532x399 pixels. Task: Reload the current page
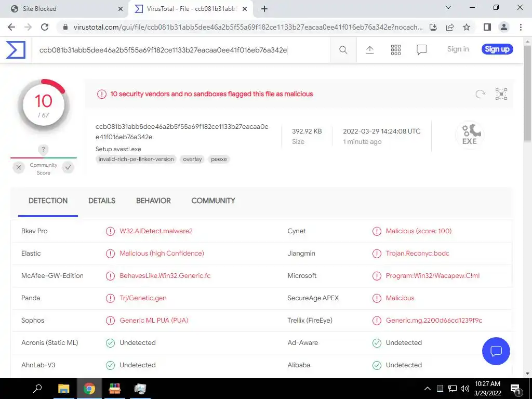(45, 27)
